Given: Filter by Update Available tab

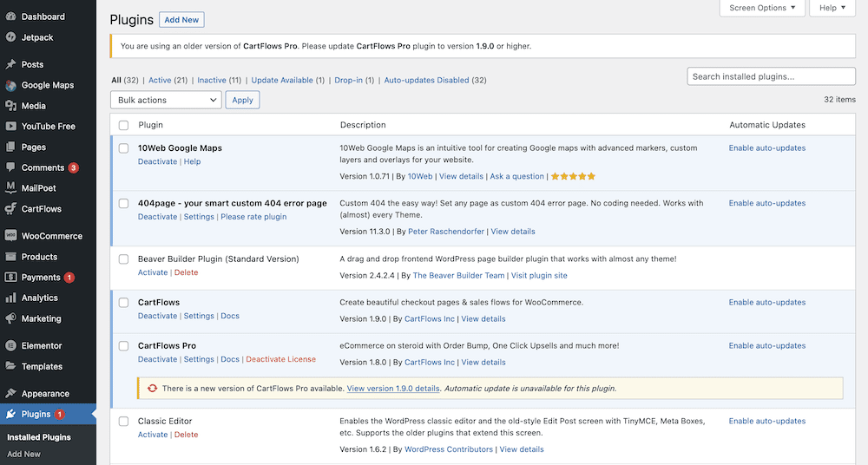Looking at the screenshot, I should (x=282, y=80).
